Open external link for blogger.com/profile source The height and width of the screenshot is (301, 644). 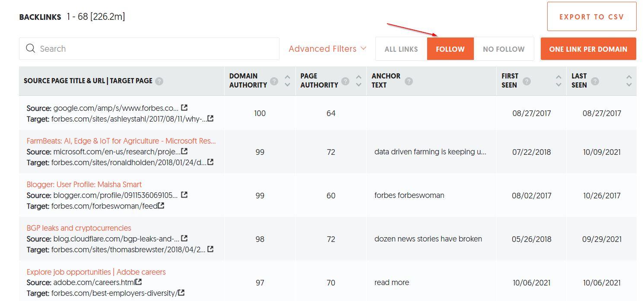point(184,195)
